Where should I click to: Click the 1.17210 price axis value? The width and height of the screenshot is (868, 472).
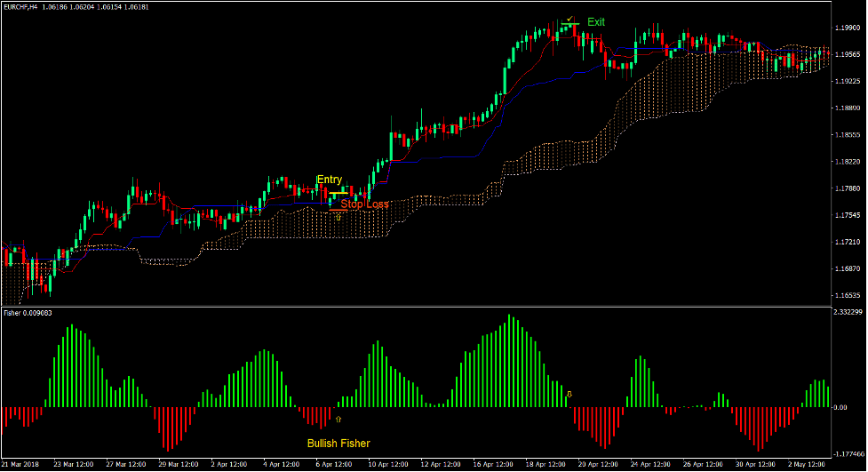point(847,242)
